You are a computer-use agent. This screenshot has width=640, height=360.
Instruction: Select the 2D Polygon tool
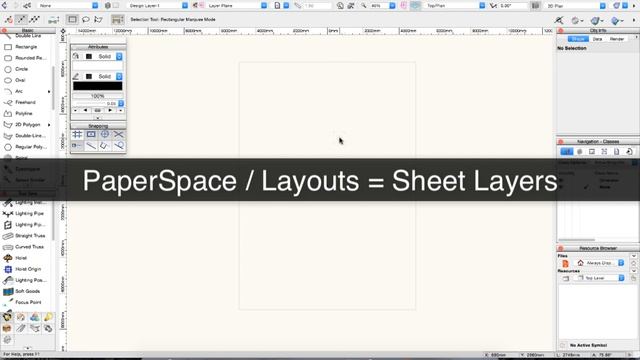(x=22, y=124)
